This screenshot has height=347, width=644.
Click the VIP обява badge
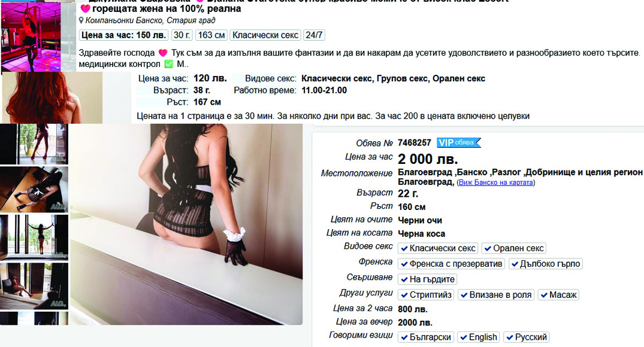pyautogui.click(x=458, y=143)
